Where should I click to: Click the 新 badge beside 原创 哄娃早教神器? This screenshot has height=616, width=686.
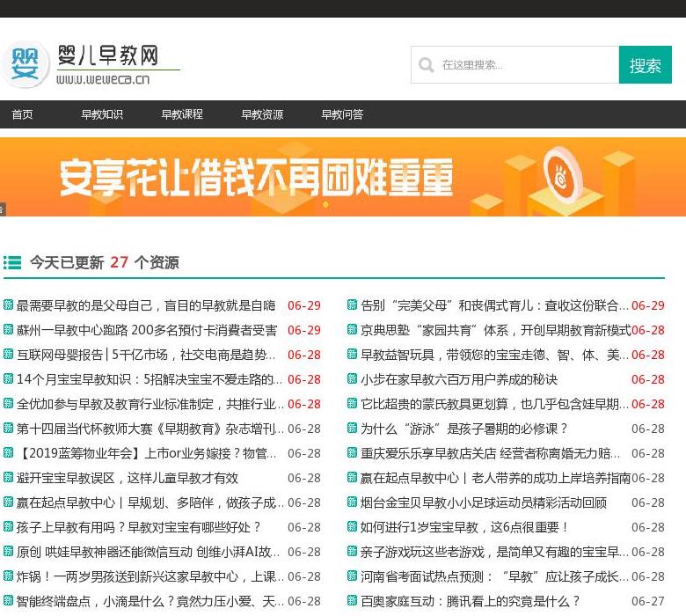[x=8, y=551]
